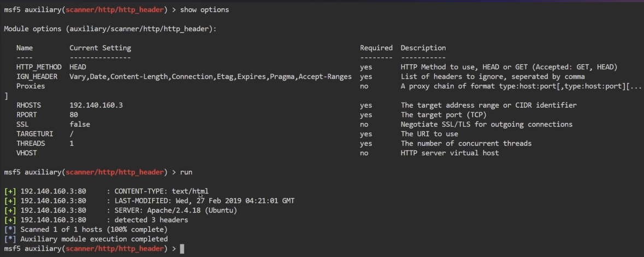The height and width of the screenshot is (257, 644).
Task: Click the 'Current Setting' column header
Action: [100, 48]
